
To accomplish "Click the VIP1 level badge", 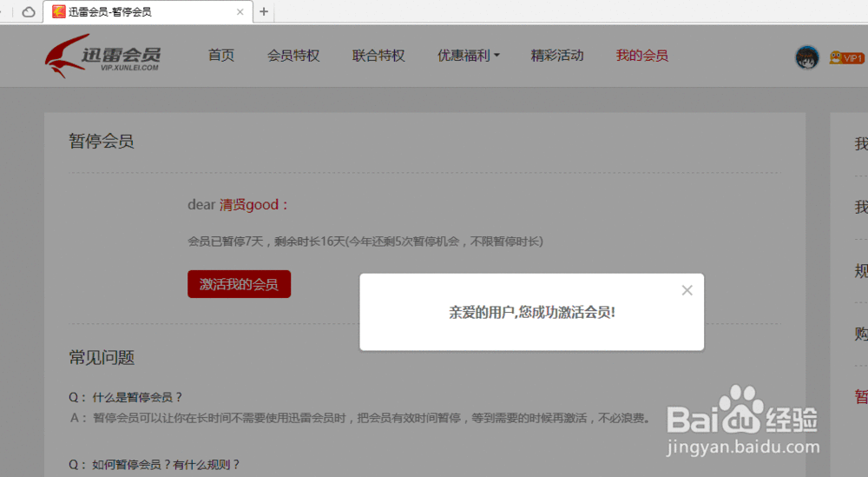I will point(846,57).
